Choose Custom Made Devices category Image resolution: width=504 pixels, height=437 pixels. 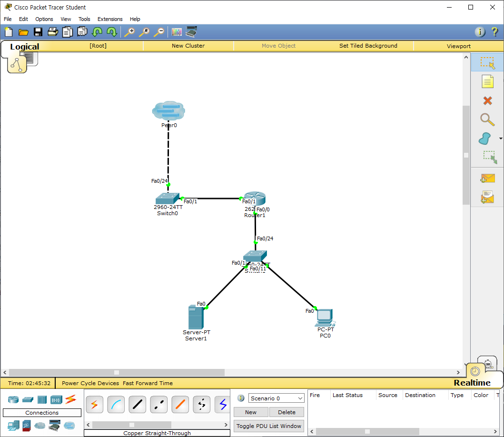click(55, 426)
